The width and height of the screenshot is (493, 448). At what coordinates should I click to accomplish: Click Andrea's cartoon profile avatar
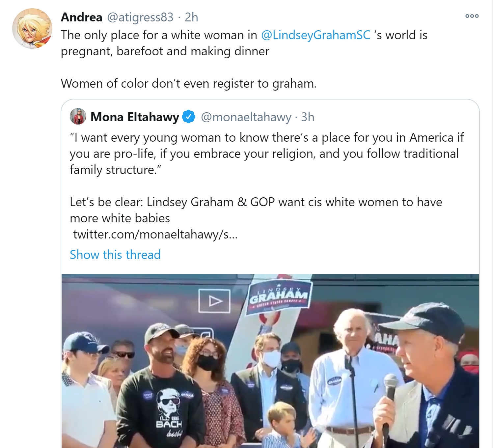[32, 29]
